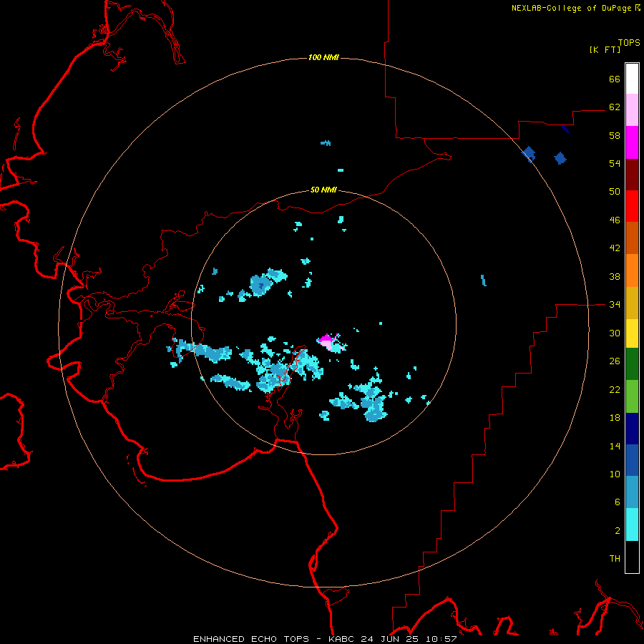This screenshot has height=644, width=644.
Task: Click the legend value "58"
Action: pyautogui.click(x=615, y=135)
